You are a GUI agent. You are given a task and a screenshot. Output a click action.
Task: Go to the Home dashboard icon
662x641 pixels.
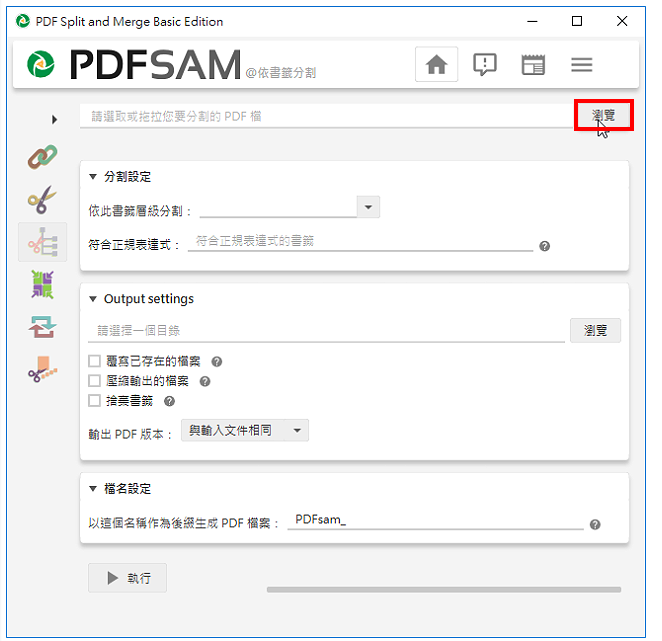436,65
